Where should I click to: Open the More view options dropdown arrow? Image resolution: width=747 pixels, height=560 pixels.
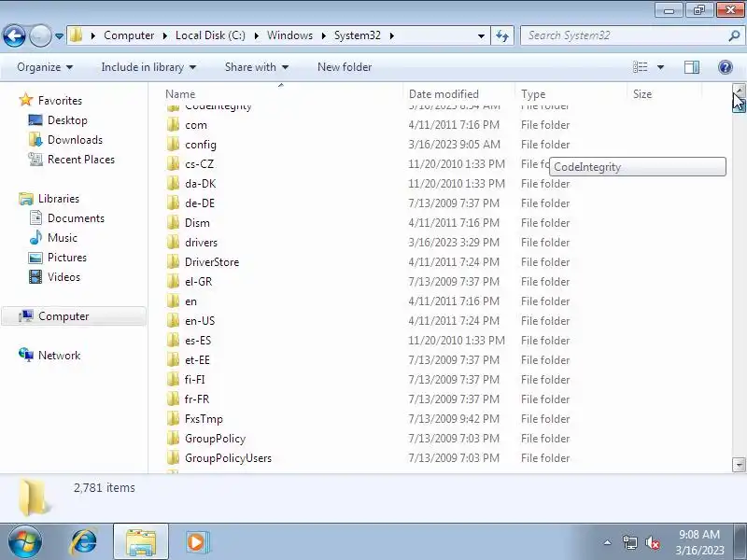click(x=660, y=67)
